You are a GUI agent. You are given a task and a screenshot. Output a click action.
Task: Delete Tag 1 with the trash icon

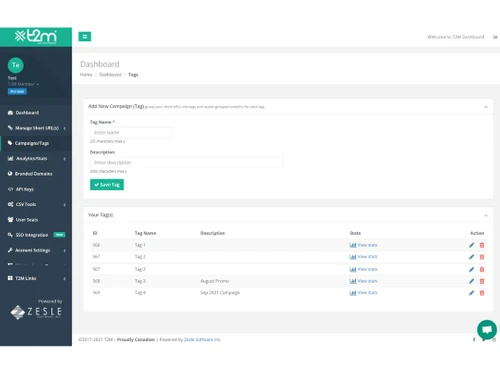click(482, 245)
